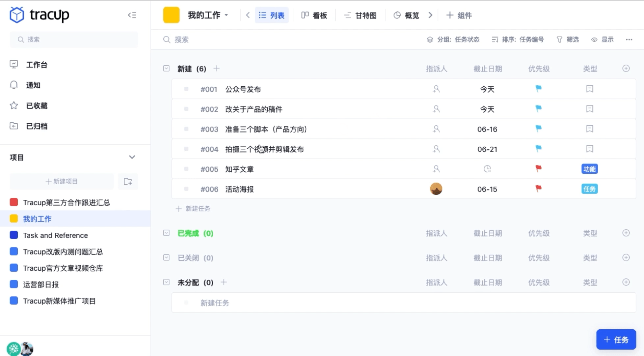Collapse the sidebar with the fold icon
Viewport: 644px width, 356px height.
(x=132, y=15)
